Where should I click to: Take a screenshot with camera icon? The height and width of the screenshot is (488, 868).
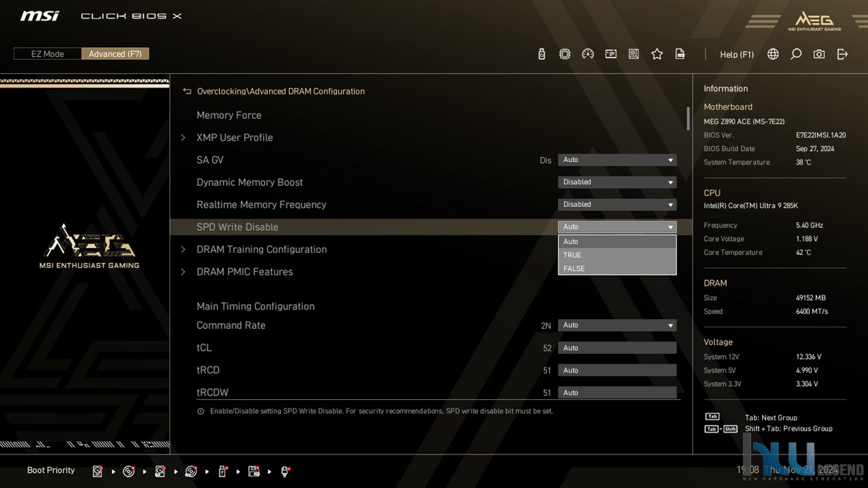tap(819, 54)
